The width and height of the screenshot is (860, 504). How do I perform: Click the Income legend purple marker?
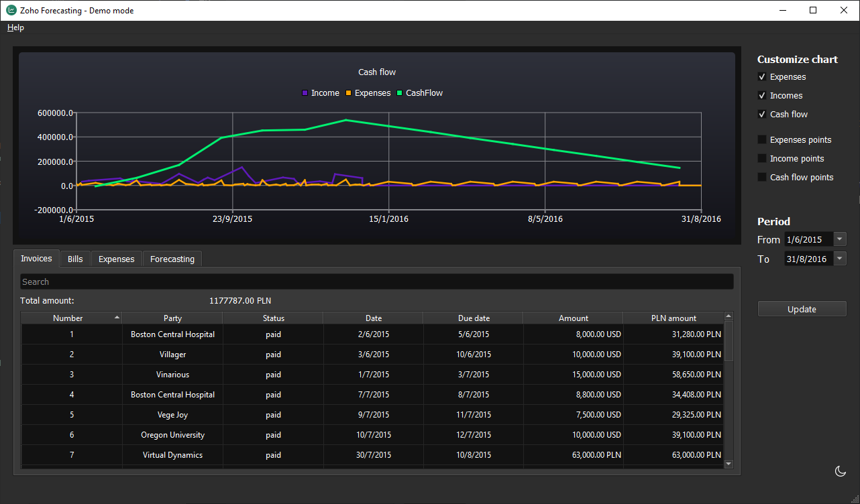tap(305, 93)
